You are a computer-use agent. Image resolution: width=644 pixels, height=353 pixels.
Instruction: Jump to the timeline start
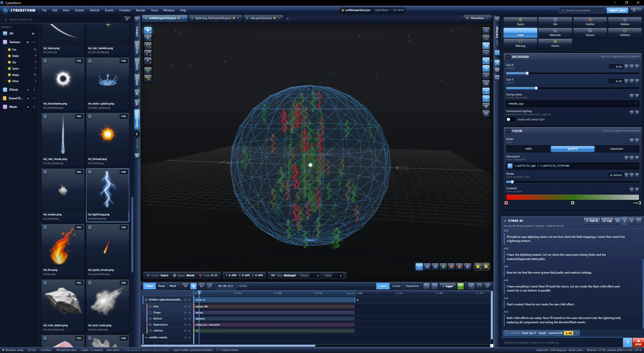coord(185,286)
